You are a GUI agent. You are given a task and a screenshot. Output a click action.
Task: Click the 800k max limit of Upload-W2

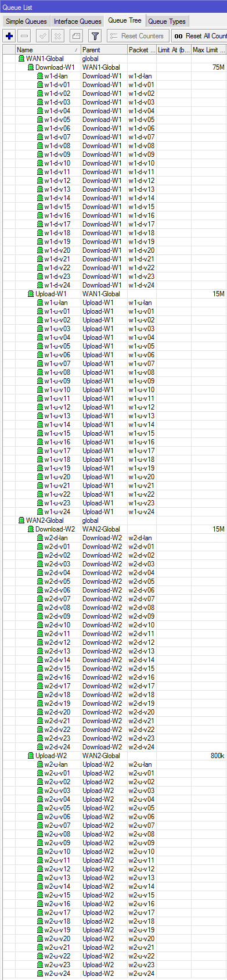(x=217, y=756)
